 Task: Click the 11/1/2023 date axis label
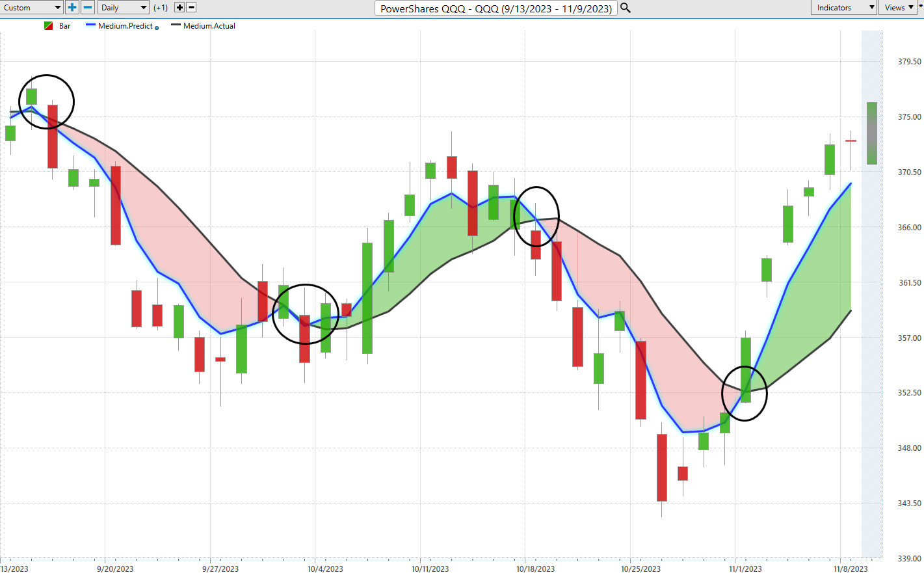745,569
